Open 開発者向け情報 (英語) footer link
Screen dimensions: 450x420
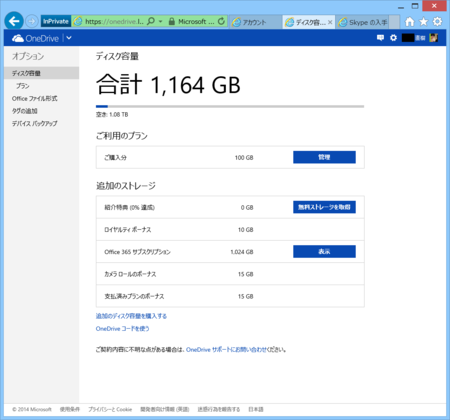click(x=165, y=409)
